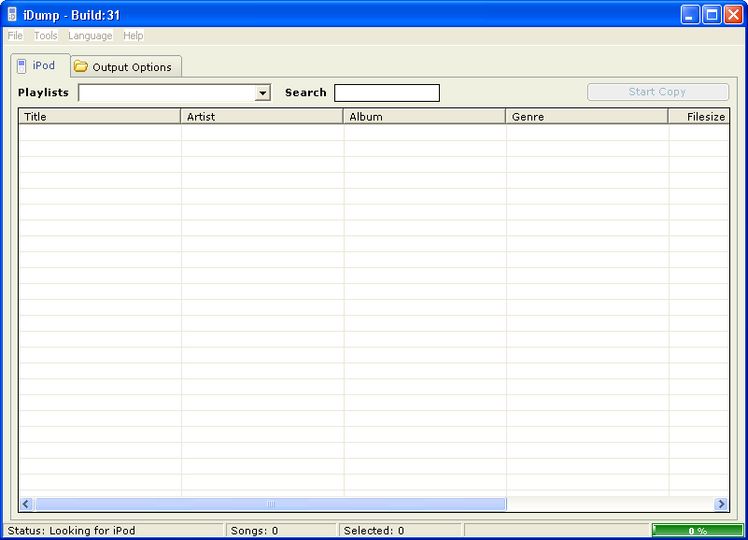This screenshot has width=748, height=540.
Task: Sort by the Album column header
Action: point(425,116)
